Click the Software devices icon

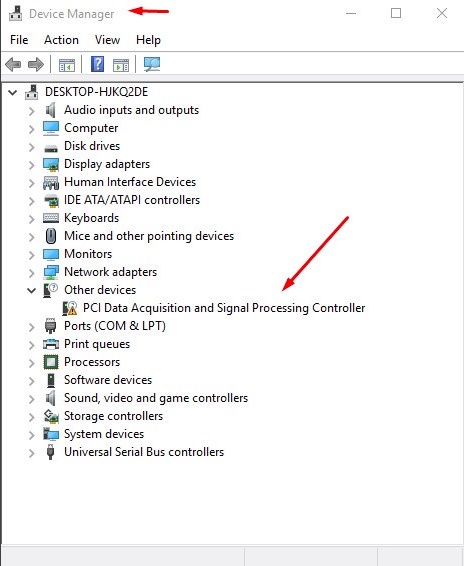[51, 380]
